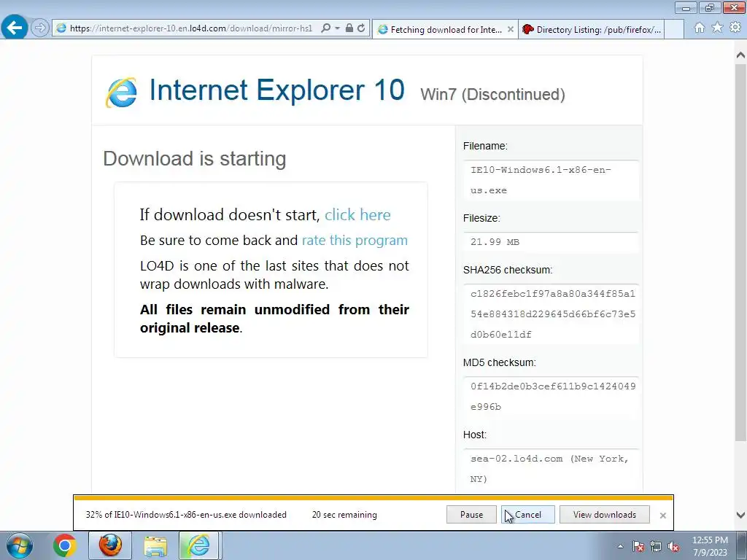This screenshot has height=560, width=747.
Task: Refresh the page with the reload icon
Action: [361, 28]
